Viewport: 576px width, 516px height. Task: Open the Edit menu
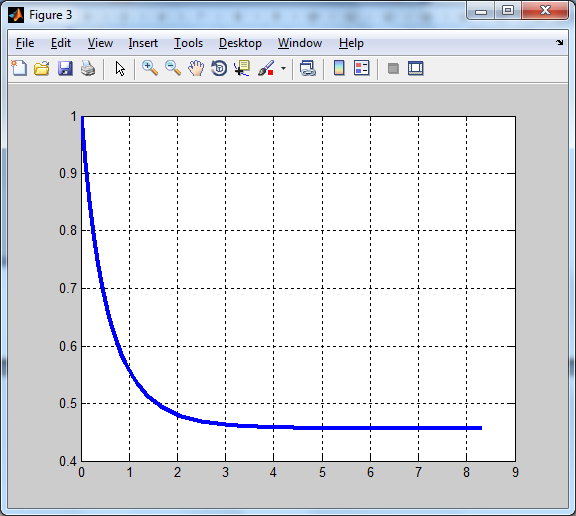coord(61,43)
